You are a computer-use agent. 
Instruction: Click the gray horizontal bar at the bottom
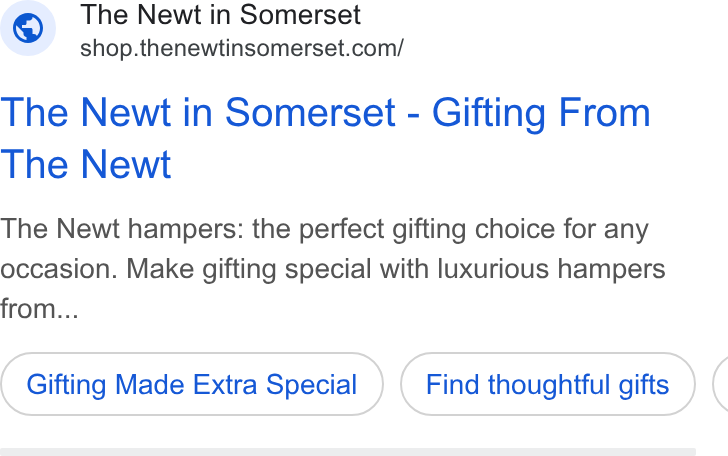coord(348,452)
